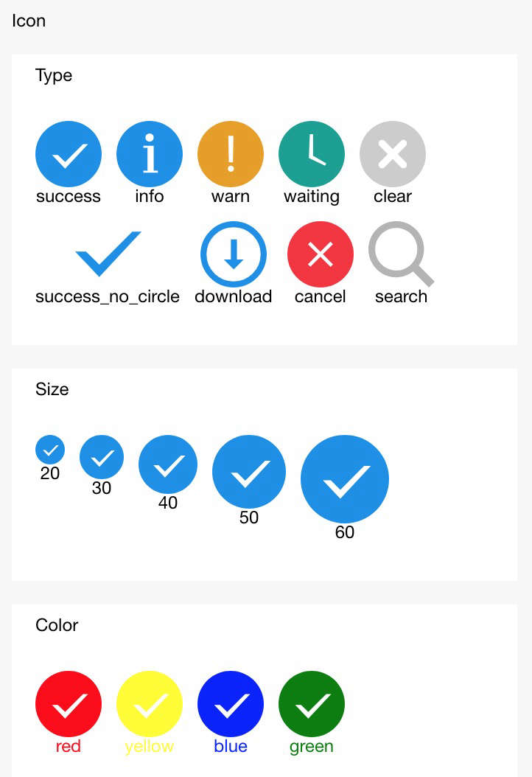Select the yellow colored checkmark icon
532x777 pixels.
[150, 704]
